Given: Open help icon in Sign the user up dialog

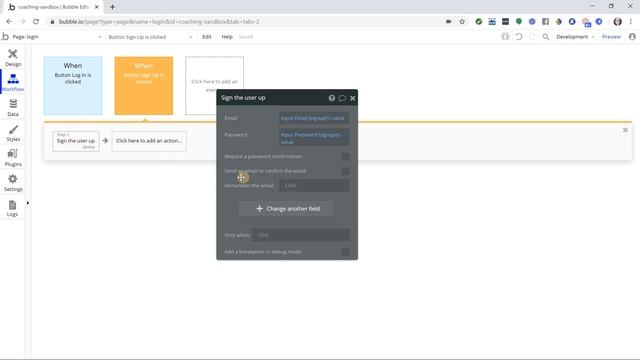Looking at the screenshot, I should pyautogui.click(x=331, y=98).
